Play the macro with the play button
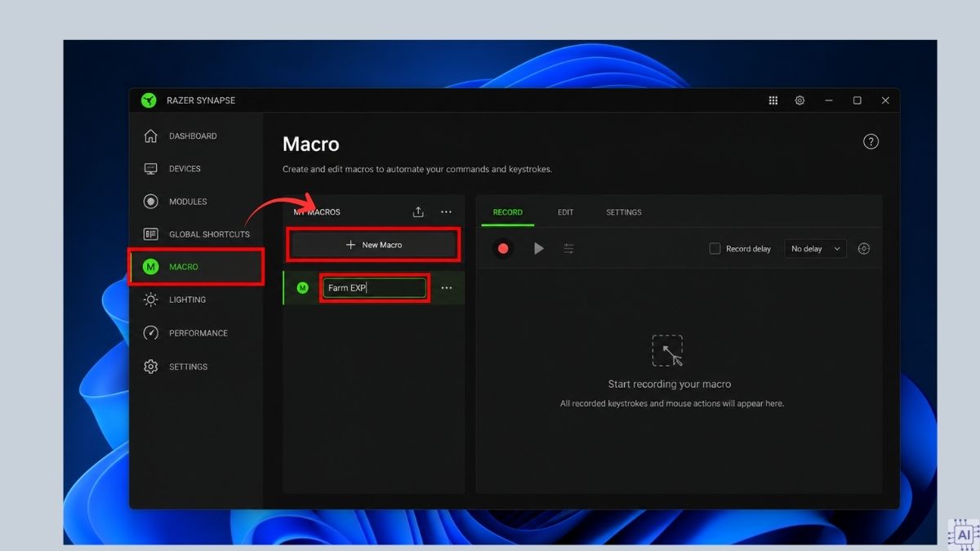980x551 pixels. (538, 248)
